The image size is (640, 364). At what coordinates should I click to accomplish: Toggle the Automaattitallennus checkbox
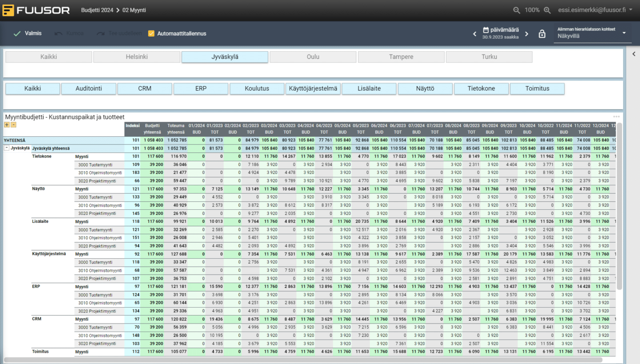(x=151, y=33)
